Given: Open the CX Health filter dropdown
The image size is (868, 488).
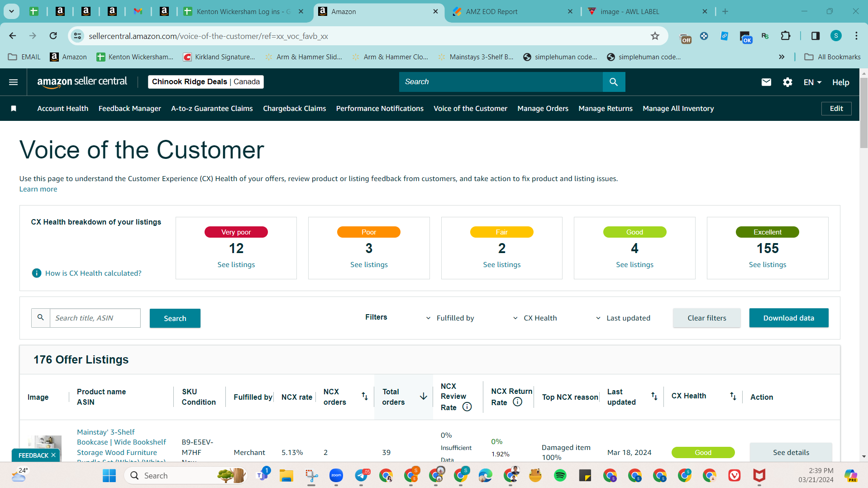Looking at the screenshot, I should 534,318.
